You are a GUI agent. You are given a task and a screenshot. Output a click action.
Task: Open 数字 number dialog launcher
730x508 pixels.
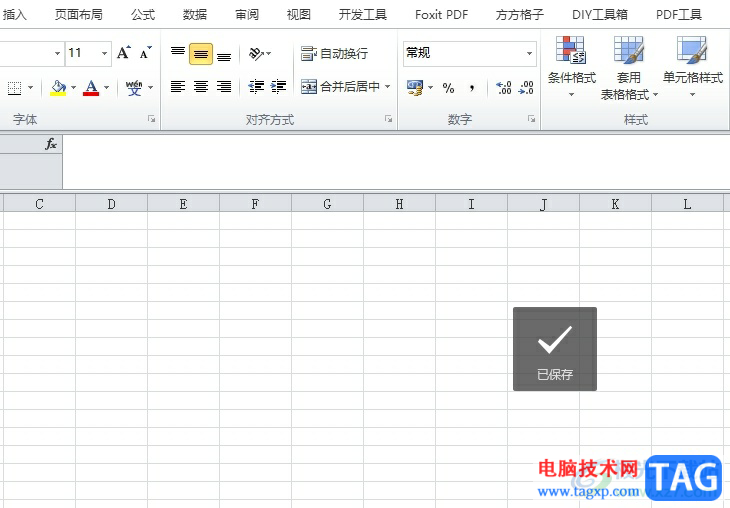531,119
